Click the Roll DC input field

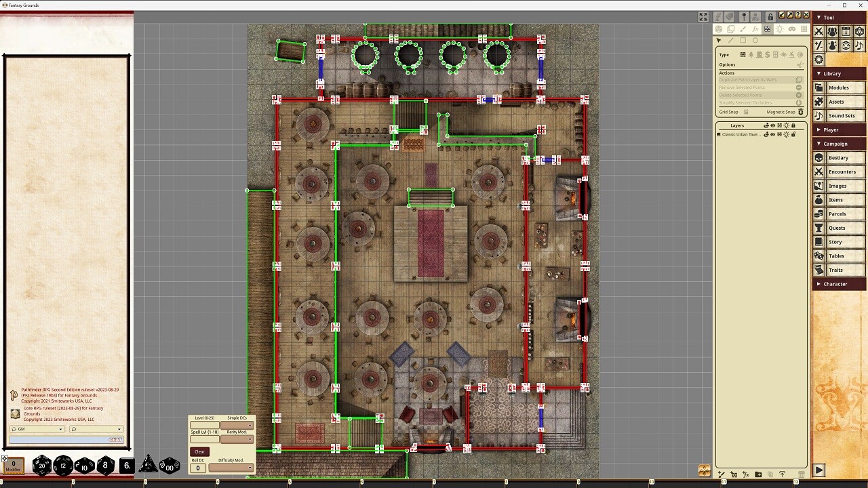tap(198, 468)
